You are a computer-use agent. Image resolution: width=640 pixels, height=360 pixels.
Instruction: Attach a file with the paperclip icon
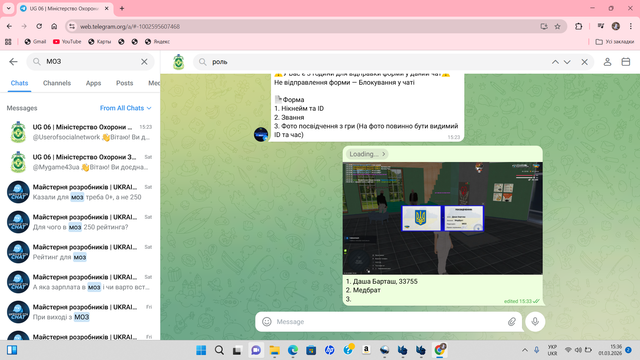(512, 322)
